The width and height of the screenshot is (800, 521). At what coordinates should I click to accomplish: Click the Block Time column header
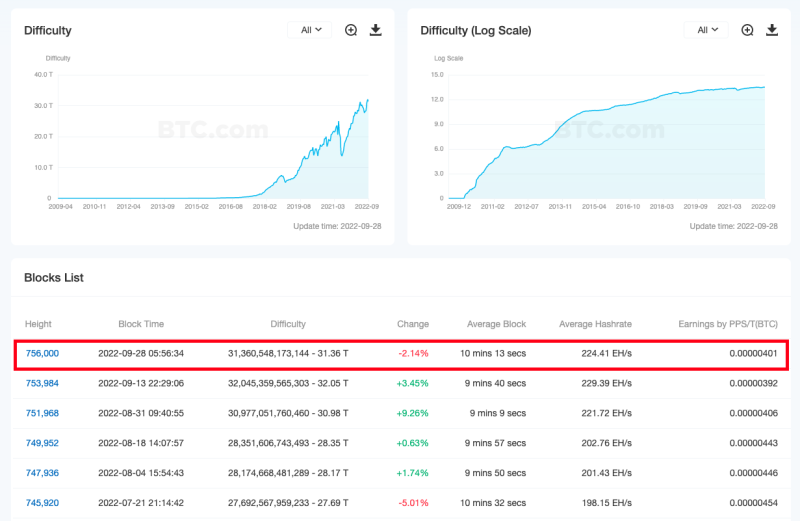141,324
